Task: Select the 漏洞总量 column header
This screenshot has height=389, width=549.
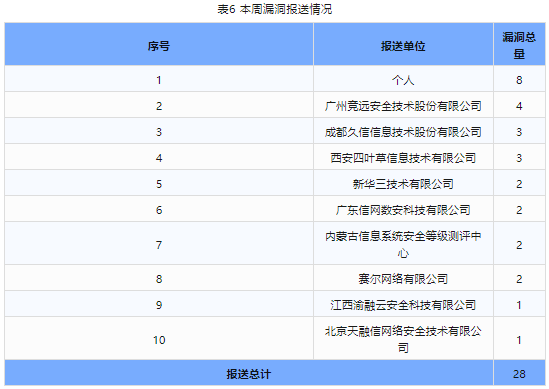Action: (519, 44)
